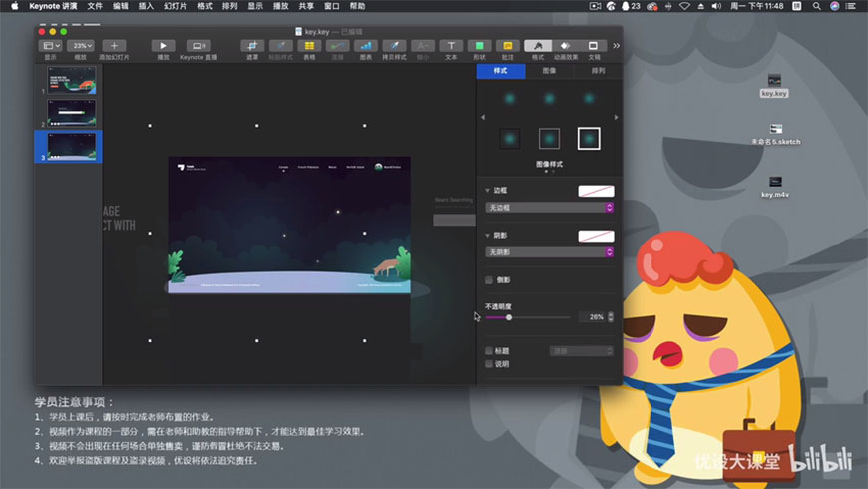Insert a shape using the 形状 icon
This screenshot has width=868, height=489.
479,46
